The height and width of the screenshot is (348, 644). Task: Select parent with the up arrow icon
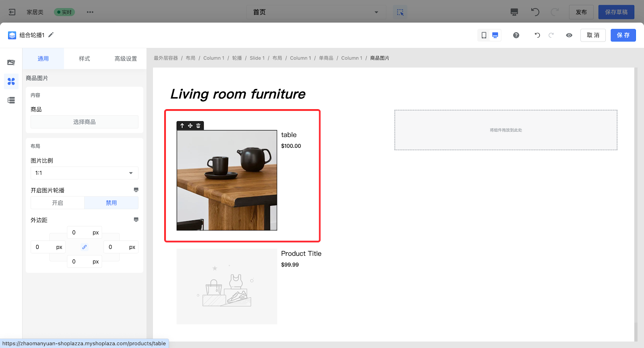click(182, 126)
